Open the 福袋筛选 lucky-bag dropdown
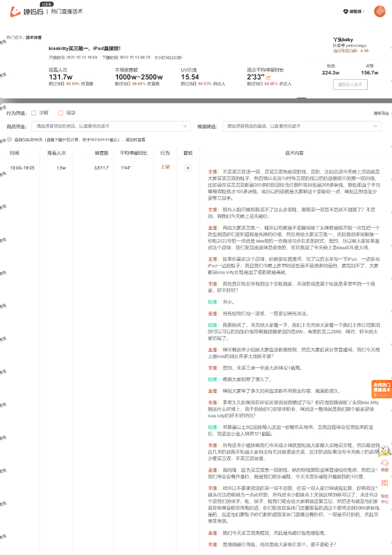Screen dimensions: 392x555 click(x=302, y=126)
